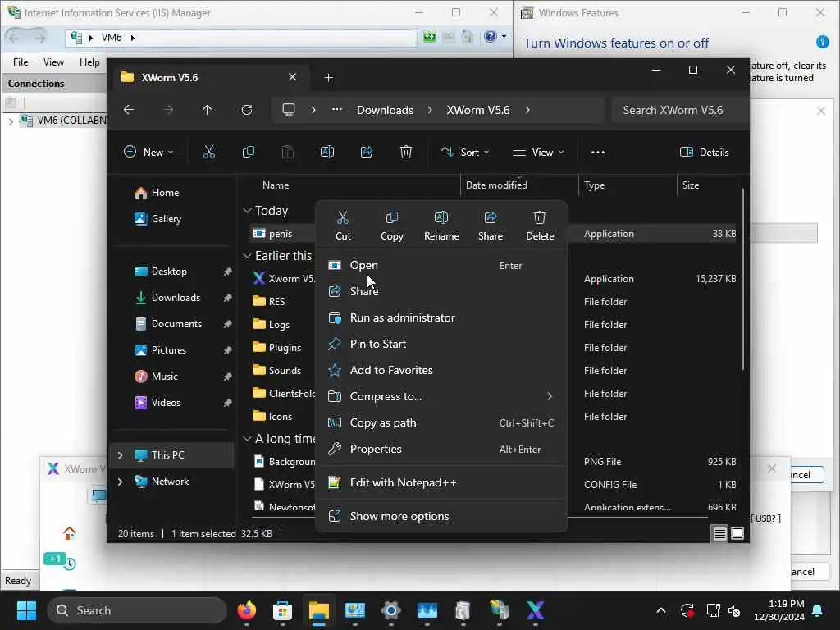Select Show more options
The width and height of the screenshot is (840, 630).
pos(441,517)
